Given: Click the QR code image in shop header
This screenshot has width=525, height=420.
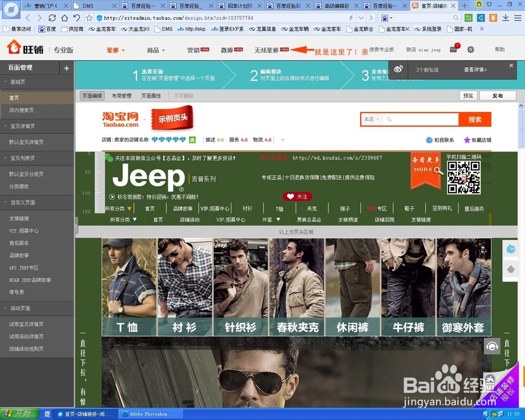Looking at the screenshot, I should [464, 177].
